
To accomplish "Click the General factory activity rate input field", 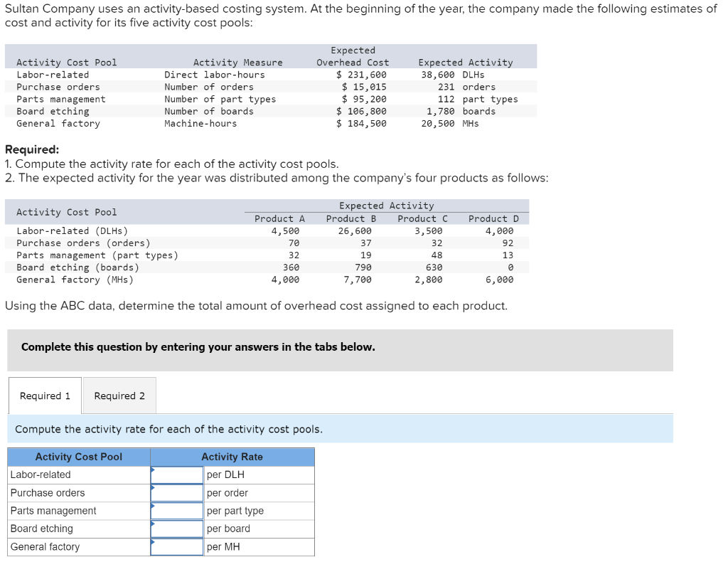I will coord(176,546).
